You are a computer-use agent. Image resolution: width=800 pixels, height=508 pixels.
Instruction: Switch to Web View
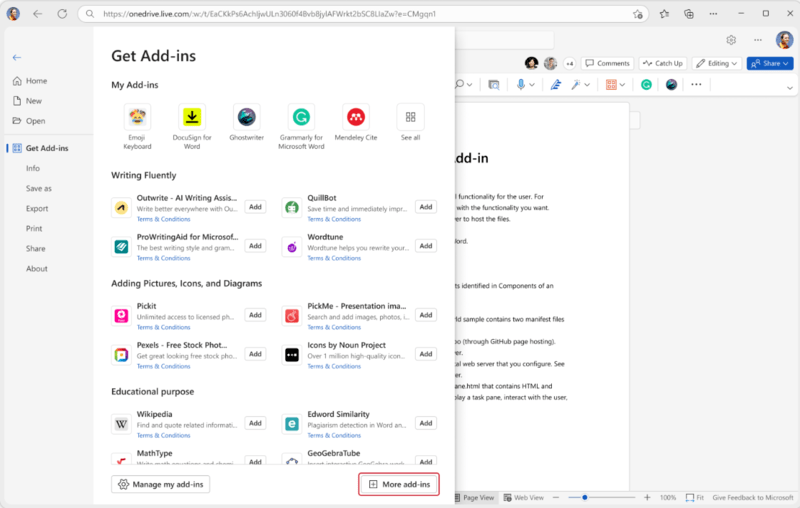click(523, 498)
